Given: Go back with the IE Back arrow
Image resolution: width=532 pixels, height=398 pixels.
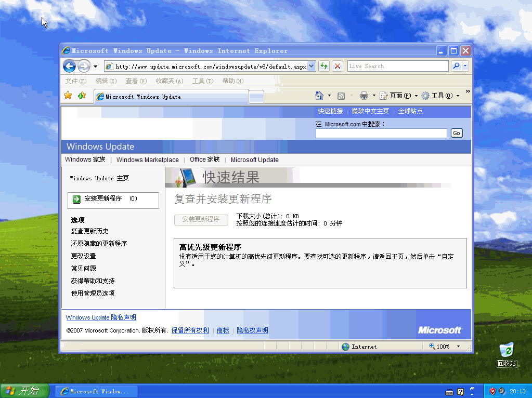Looking at the screenshot, I should (70, 66).
